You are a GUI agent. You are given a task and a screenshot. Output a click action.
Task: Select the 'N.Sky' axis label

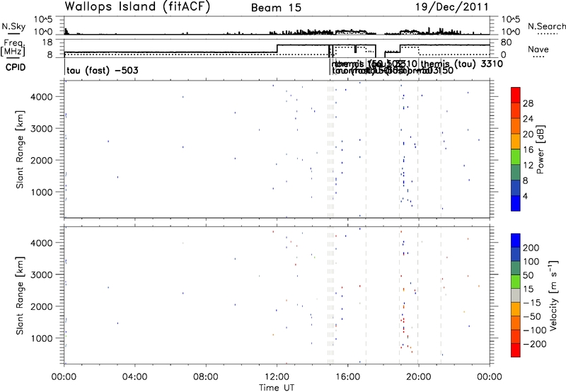click(x=13, y=26)
